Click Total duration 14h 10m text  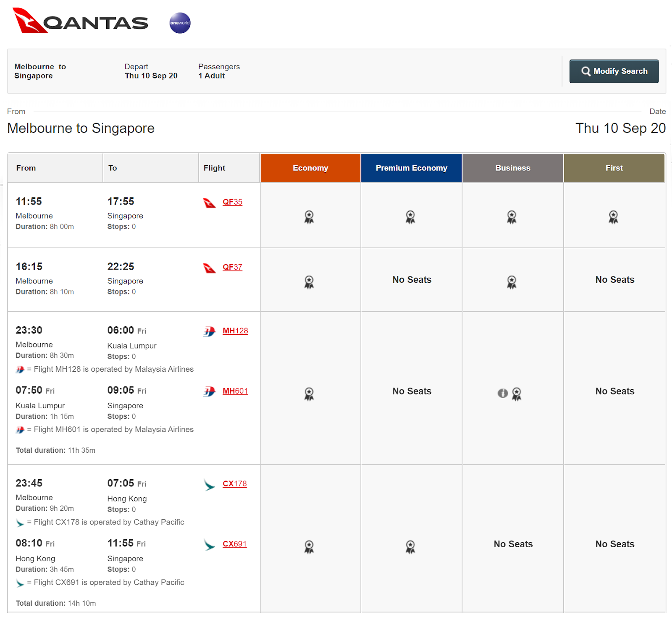pyautogui.click(x=56, y=603)
